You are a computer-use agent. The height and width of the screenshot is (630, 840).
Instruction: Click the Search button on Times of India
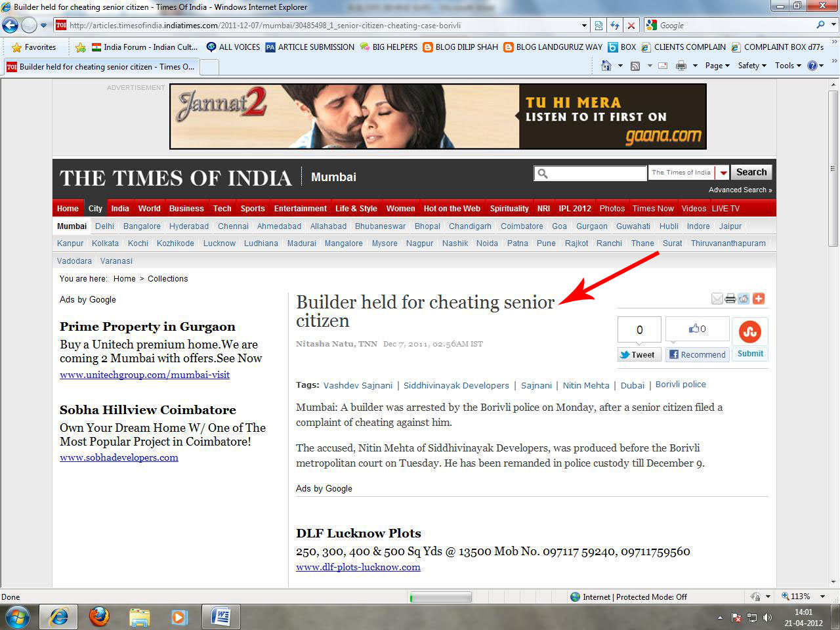click(x=751, y=173)
